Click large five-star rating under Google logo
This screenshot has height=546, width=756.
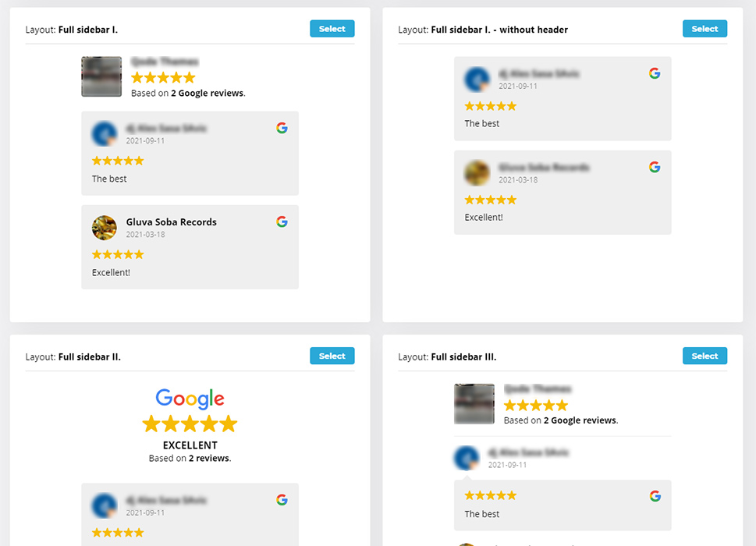[190, 424]
